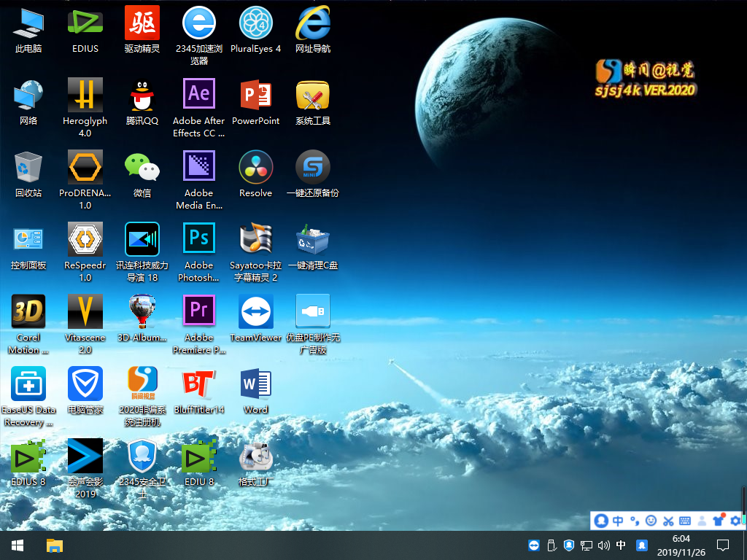This screenshot has height=560, width=747.
Task: Open Sayatoo卡拉字幕精灵 2 icon
Action: point(256,238)
